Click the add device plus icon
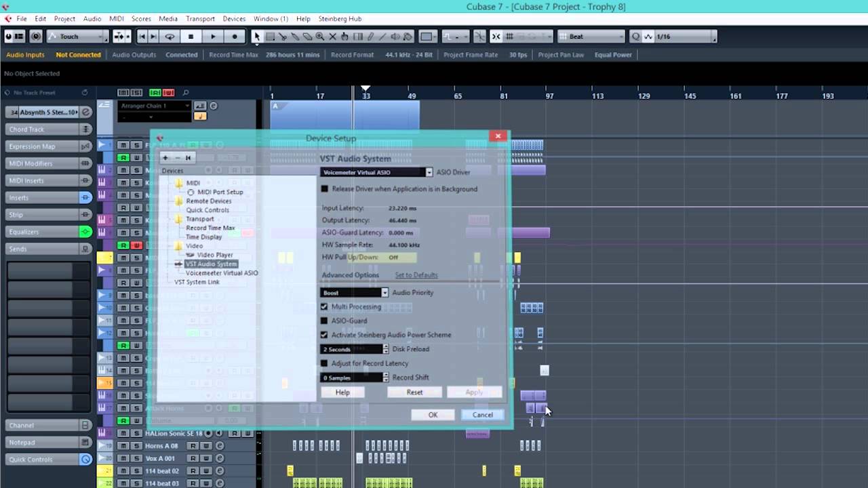The image size is (868, 488). point(165,157)
